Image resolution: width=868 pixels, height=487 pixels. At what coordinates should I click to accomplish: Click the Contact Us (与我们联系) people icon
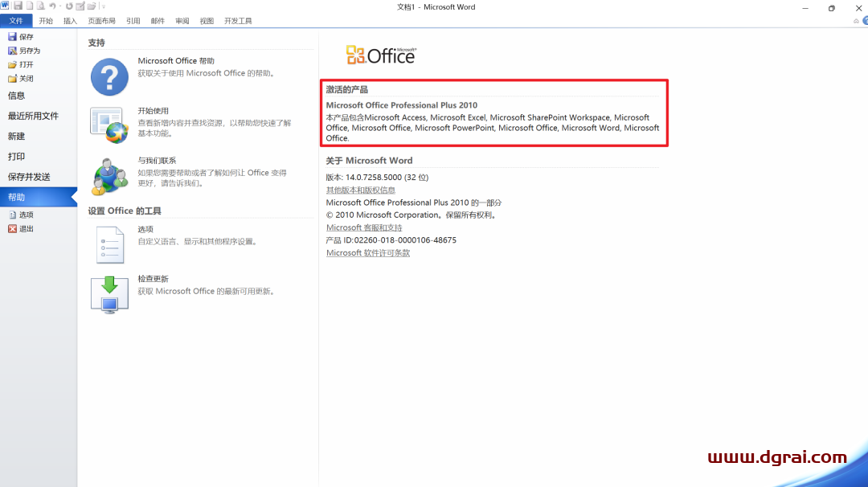pyautogui.click(x=109, y=176)
